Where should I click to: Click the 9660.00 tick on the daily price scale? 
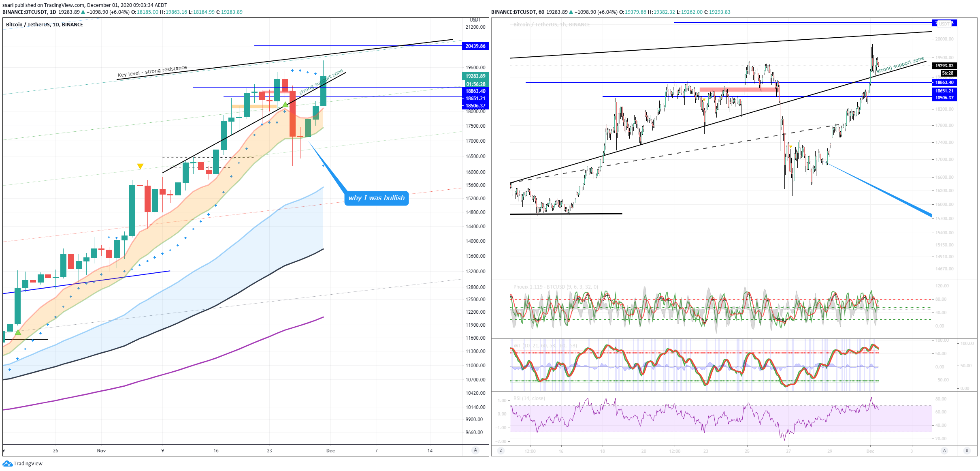(474, 432)
